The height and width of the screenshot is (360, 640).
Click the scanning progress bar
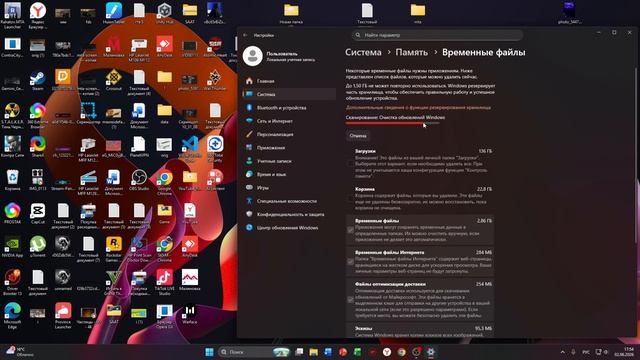tap(393, 123)
